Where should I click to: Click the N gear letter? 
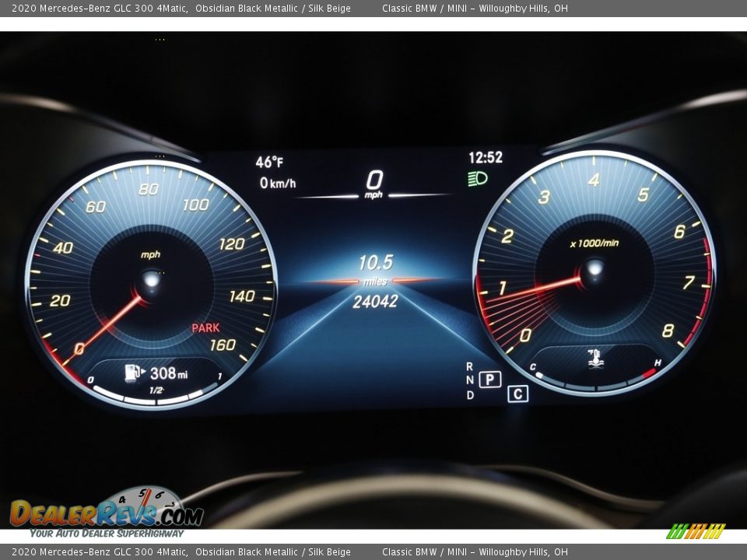click(470, 380)
